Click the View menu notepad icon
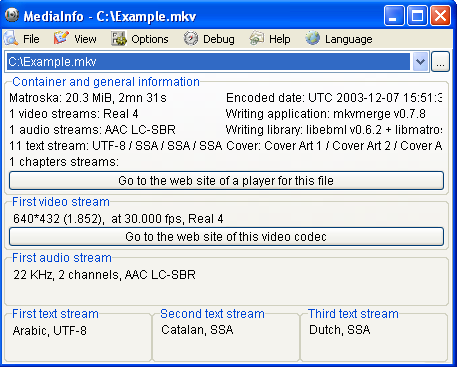This screenshot has height=383, width=457. point(61,38)
